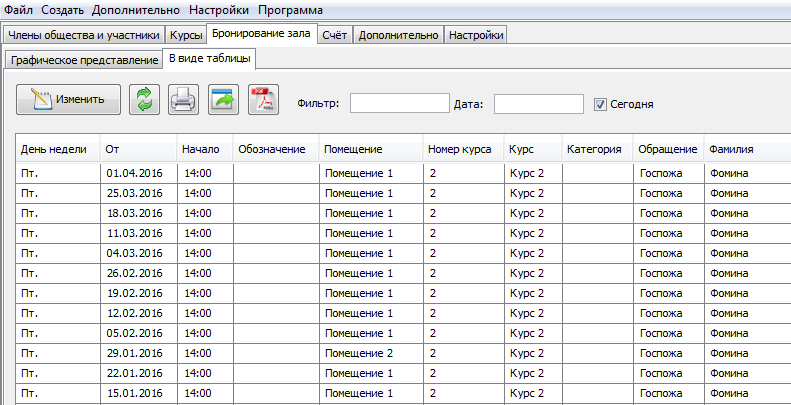The height and width of the screenshot is (405, 791).
Task: Select the Бронирование зала tab
Action: 261,34
